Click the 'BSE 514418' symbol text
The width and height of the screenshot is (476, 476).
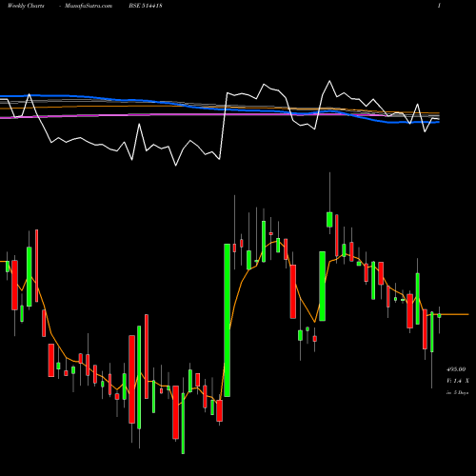[146, 6]
